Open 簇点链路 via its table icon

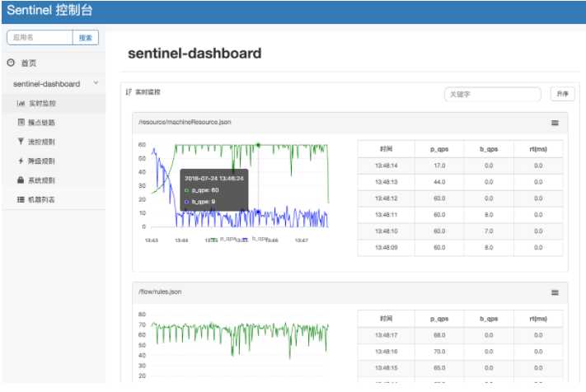[x=21, y=122]
